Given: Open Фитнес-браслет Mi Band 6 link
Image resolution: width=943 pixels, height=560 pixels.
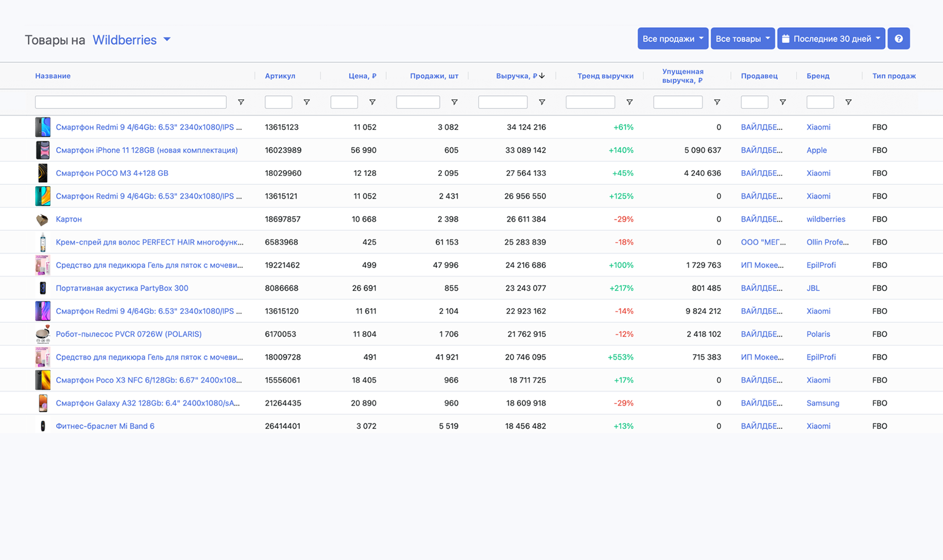Looking at the screenshot, I should (105, 426).
